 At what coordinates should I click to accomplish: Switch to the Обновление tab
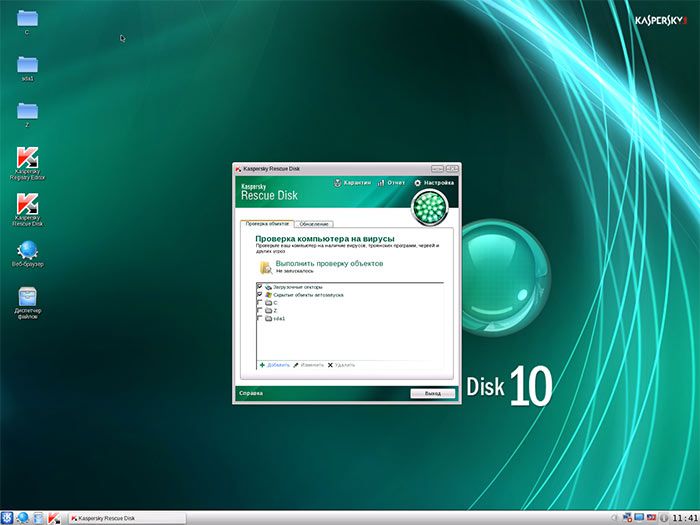coord(314,224)
